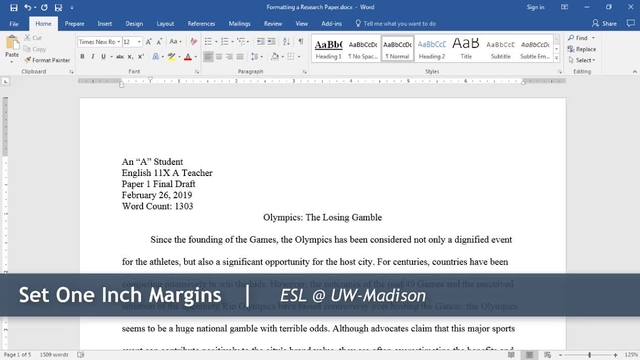Save the document from Quick Access Toolbar

(x=14, y=7)
